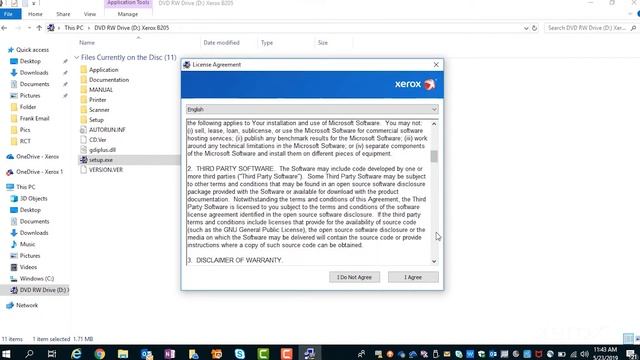The width and height of the screenshot is (640, 360).
Task: Click the license text scrollbar up arrow
Action: tap(434, 124)
